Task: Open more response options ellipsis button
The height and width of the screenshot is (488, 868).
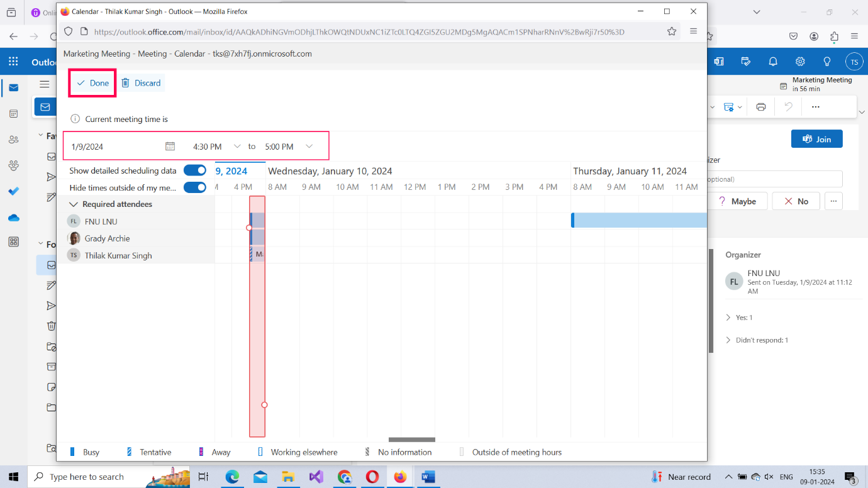Action: coord(833,201)
